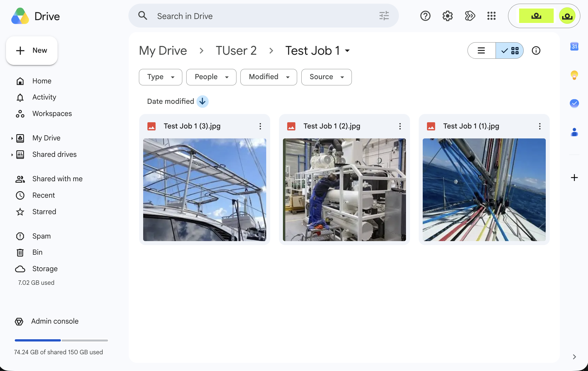Image resolution: width=588 pixels, height=371 pixels.
Task: Click the round account avatar
Action: click(567, 16)
